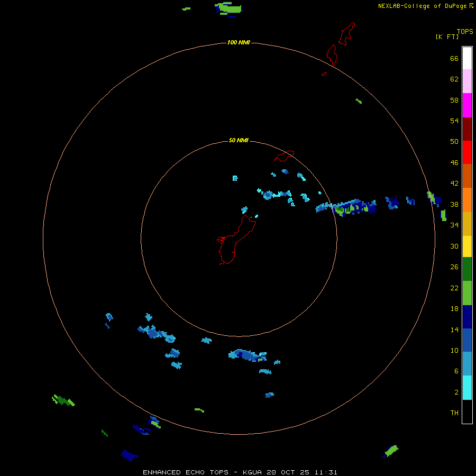Viewport: 476px width, 476px height.
Task: Click the light pink 62 kft swatch
Action: (467, 81)
